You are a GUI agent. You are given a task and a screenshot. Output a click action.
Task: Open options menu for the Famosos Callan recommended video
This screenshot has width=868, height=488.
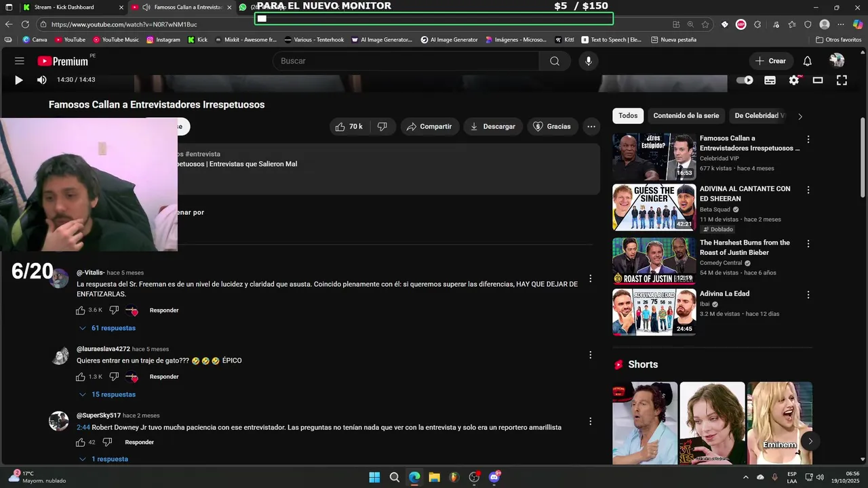click(x=808, y=140)
